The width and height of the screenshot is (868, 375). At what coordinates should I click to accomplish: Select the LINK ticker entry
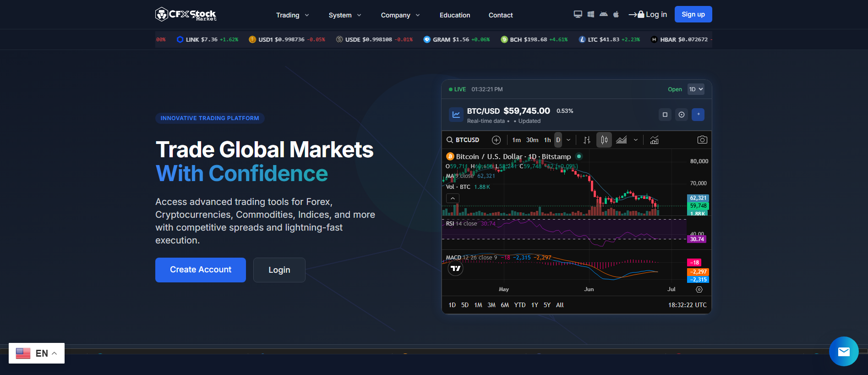(207, 39)
